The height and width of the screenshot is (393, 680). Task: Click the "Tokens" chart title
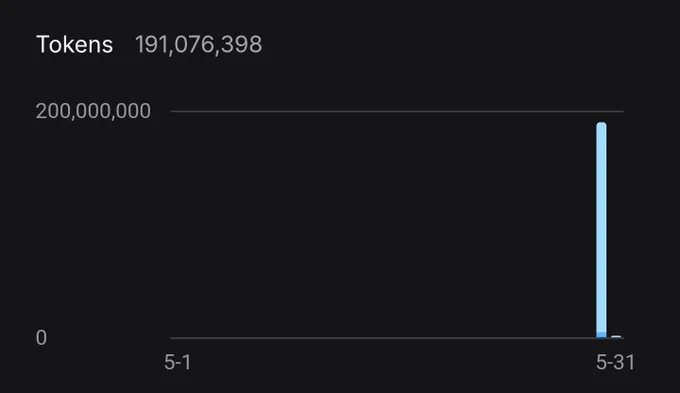pyautogui.click(x=75, y=44)
